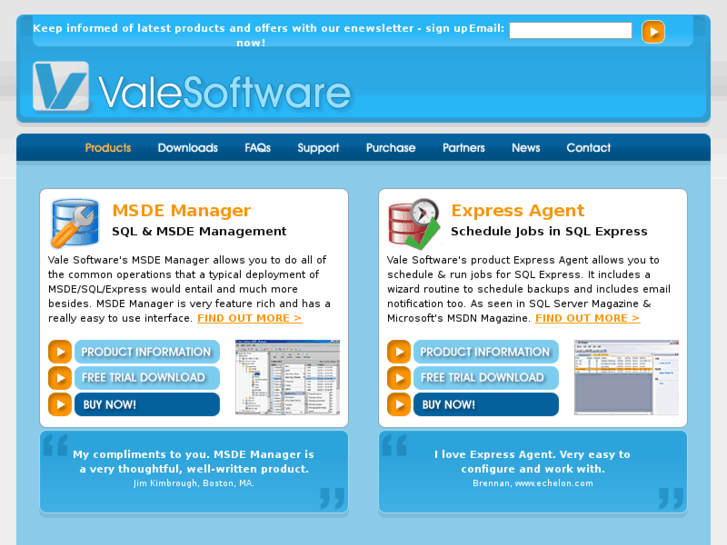
Task: Follow Express Agent Find Out More link
Action: pos(587,318)
